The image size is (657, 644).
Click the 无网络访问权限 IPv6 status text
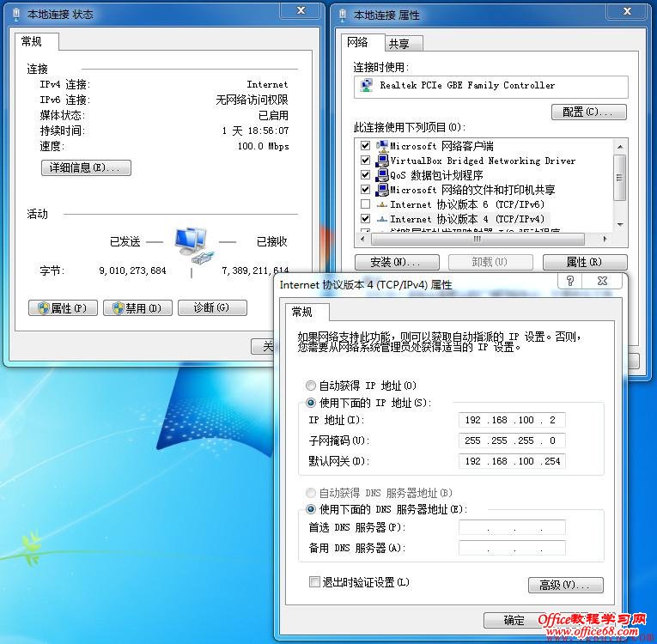pos(252,100)
